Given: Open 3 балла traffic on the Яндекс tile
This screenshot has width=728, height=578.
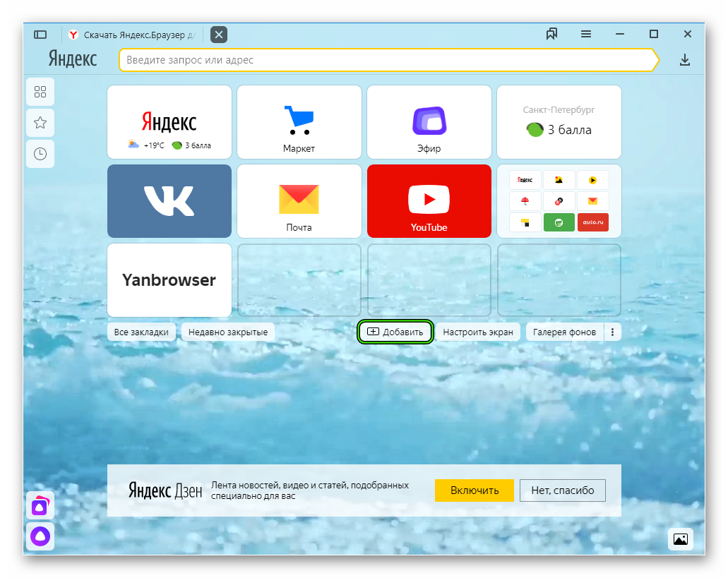Looking at the screenshot, I should [x=191, y=145].
